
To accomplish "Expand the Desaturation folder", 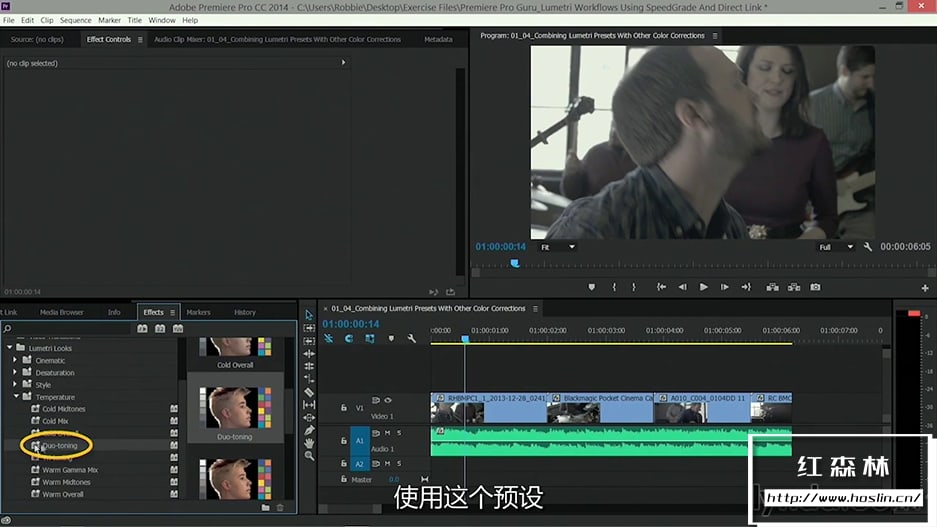I will tap(15, 372).
